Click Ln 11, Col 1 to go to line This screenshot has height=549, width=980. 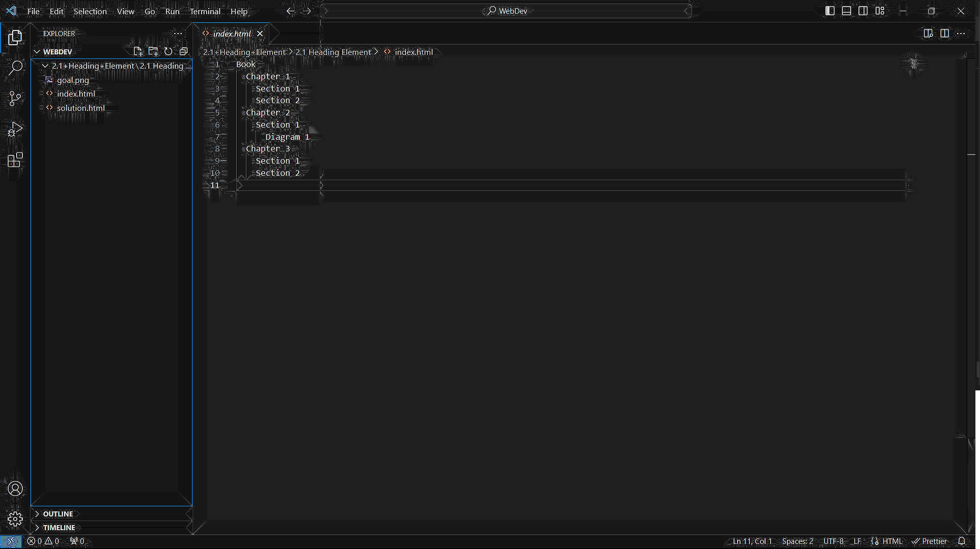(x=752, y=541)
